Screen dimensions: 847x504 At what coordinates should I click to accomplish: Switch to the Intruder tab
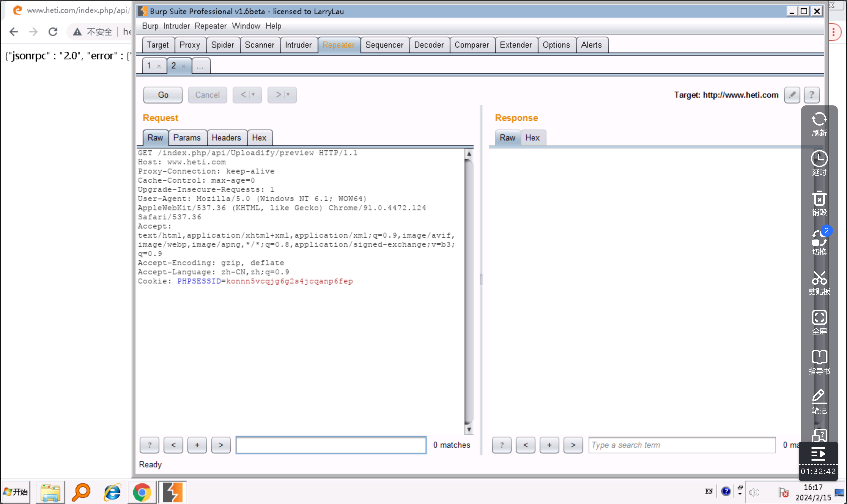pyautogui.click(x=298, y=45)
